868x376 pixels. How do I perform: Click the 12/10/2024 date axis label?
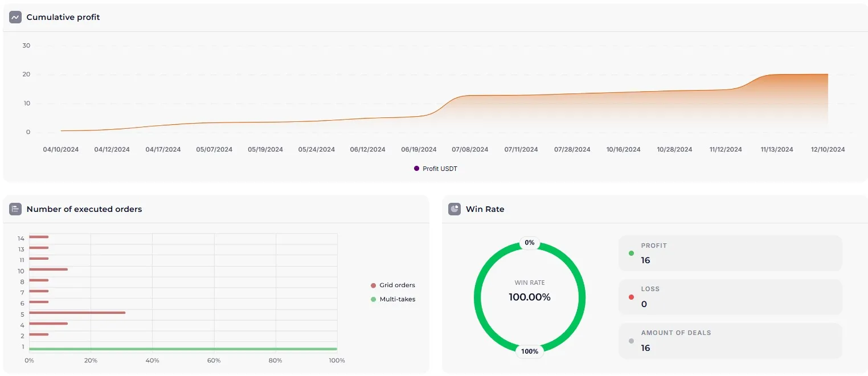[x=828, y=149]
